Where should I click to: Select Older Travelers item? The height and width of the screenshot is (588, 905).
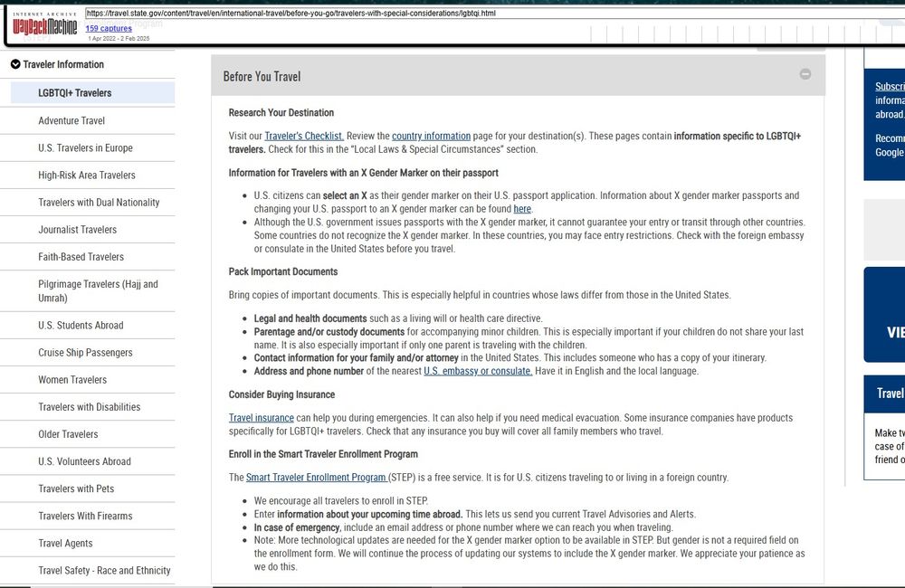pos(68,433)
